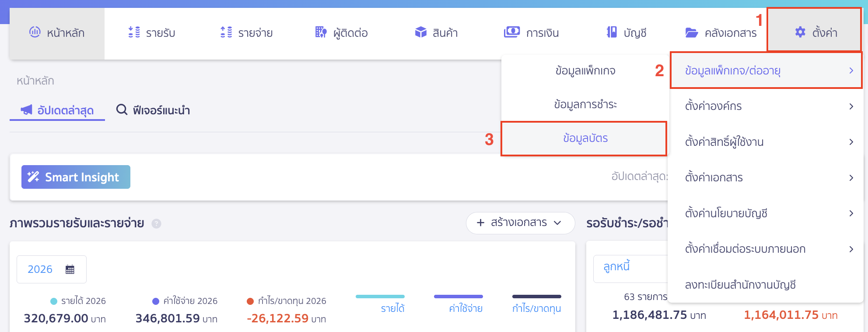Choose ข้อมูลแพ็กเกจ submenu item
The width and height of the screenshot is (868, 332).
pos(584,71)
